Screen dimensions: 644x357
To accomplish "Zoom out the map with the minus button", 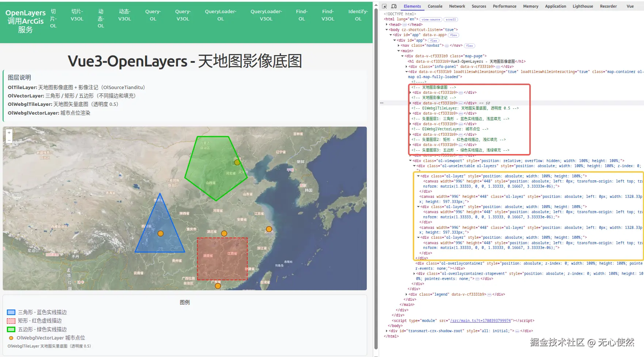I will coord(9,140).
